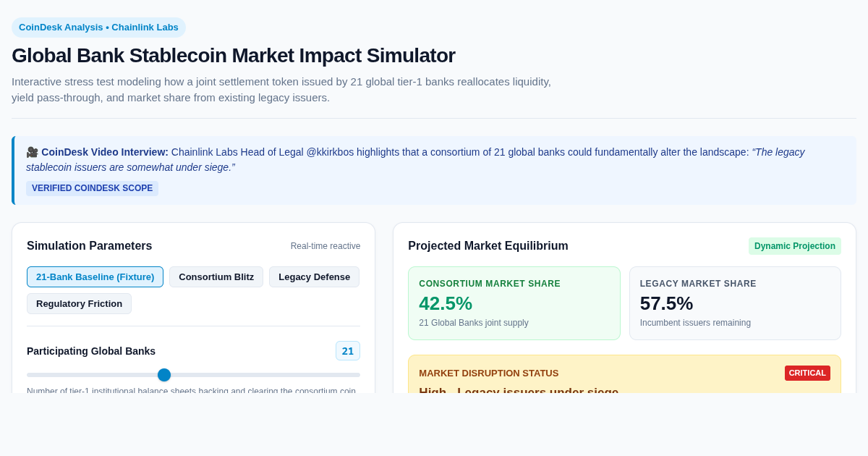Click the Participating Global Banks value 21
Viewport: 868px width, 456px height.
coord(348,351)
